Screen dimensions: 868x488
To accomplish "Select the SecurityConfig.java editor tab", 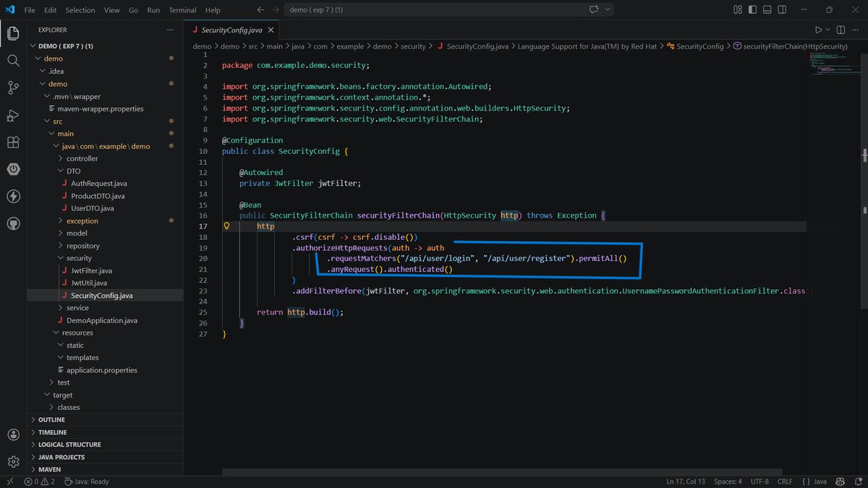I will tap(231, 30).
